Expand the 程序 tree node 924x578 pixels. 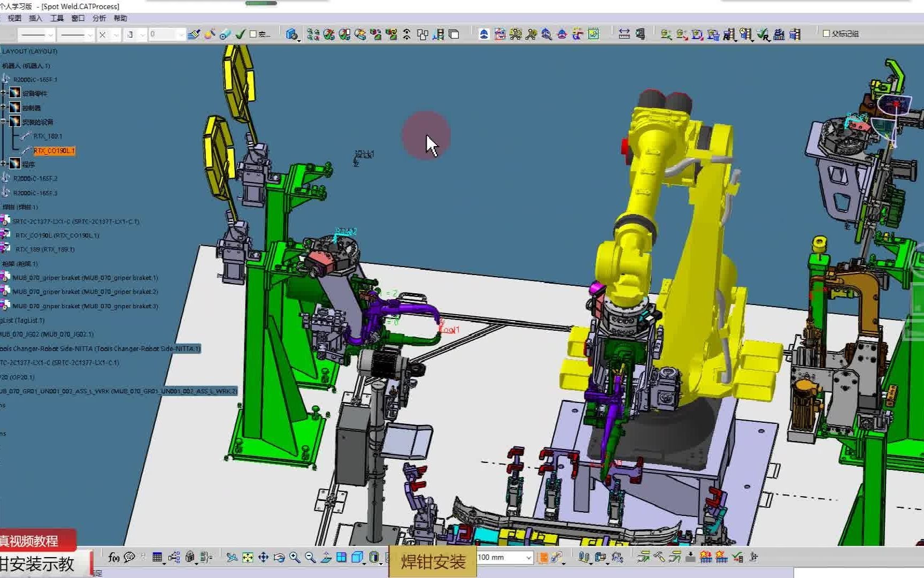(3, 164)
